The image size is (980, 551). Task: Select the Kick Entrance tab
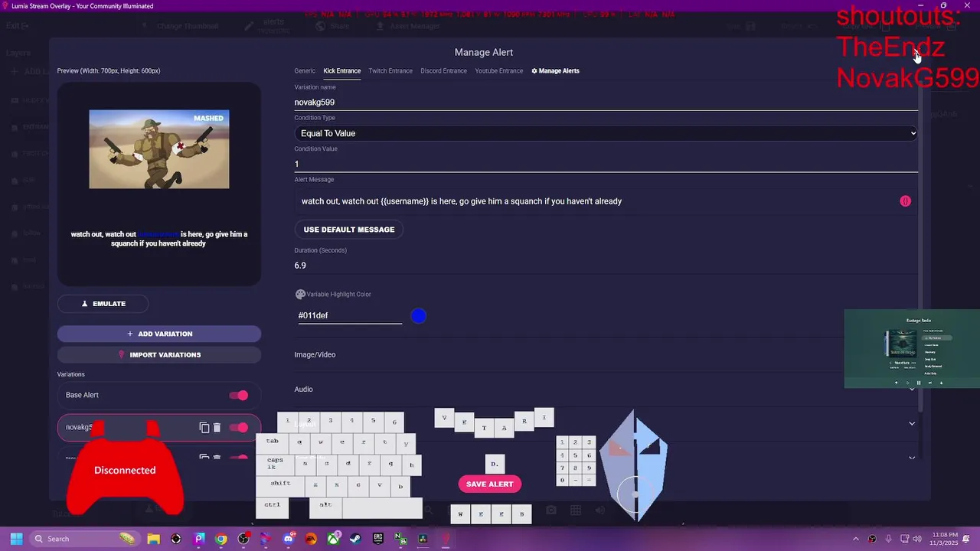[341, 70]
